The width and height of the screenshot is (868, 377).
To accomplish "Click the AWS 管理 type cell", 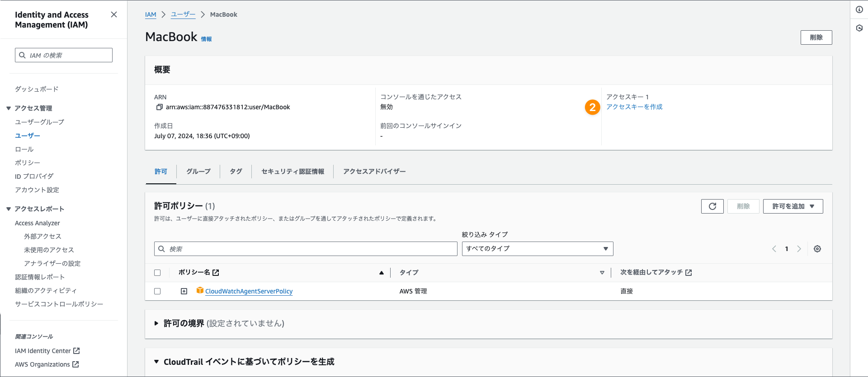I will pos(413,291).
